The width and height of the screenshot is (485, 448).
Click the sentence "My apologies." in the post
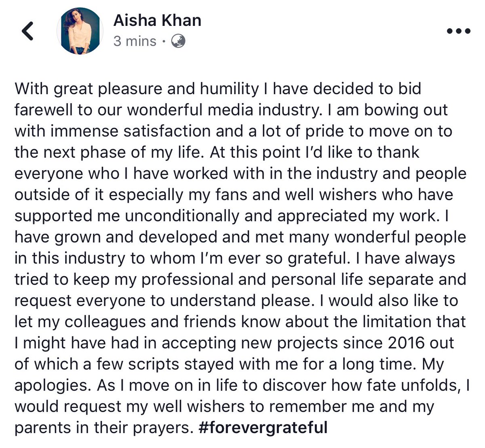pos(433,364)
